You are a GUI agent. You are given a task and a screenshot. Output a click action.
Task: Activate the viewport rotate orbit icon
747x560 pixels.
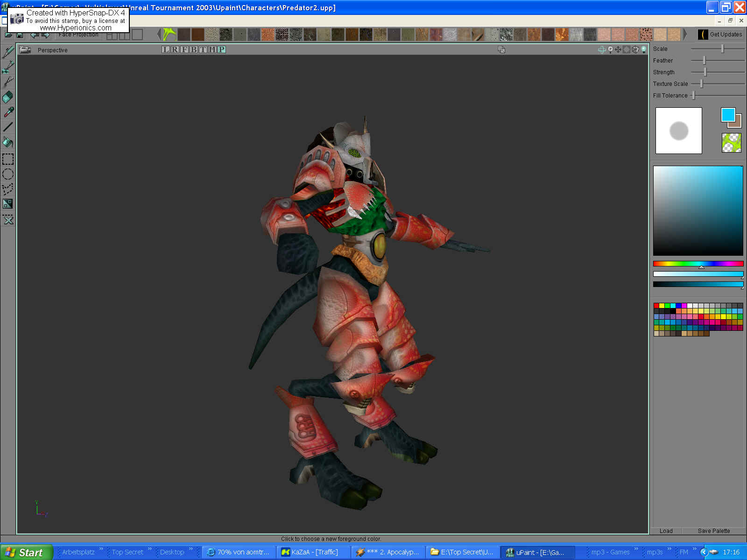point(602,50)
